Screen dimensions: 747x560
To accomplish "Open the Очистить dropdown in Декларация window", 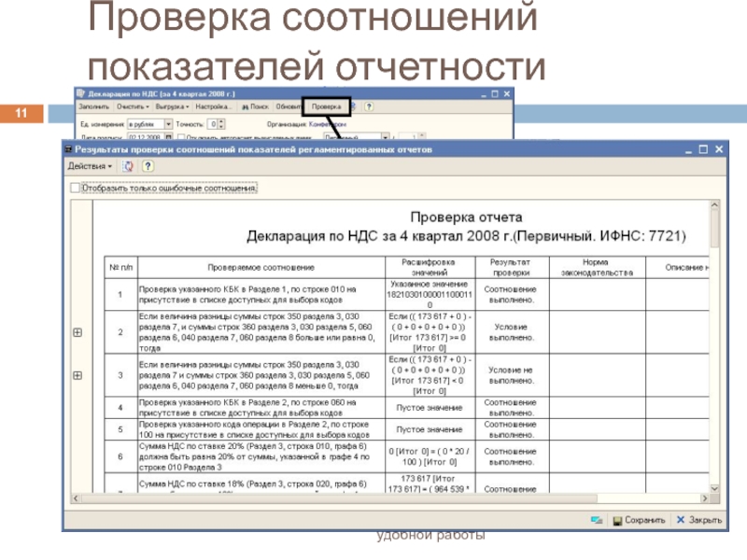I will coord(133,106).
